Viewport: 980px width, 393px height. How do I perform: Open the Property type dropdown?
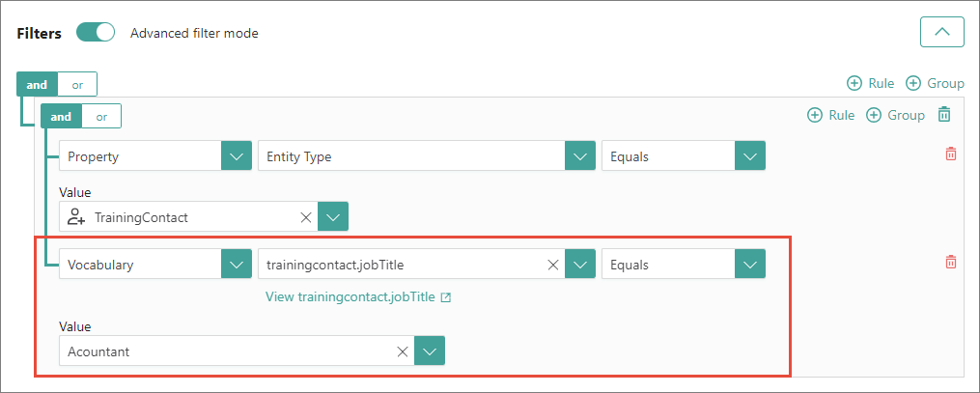237,156
